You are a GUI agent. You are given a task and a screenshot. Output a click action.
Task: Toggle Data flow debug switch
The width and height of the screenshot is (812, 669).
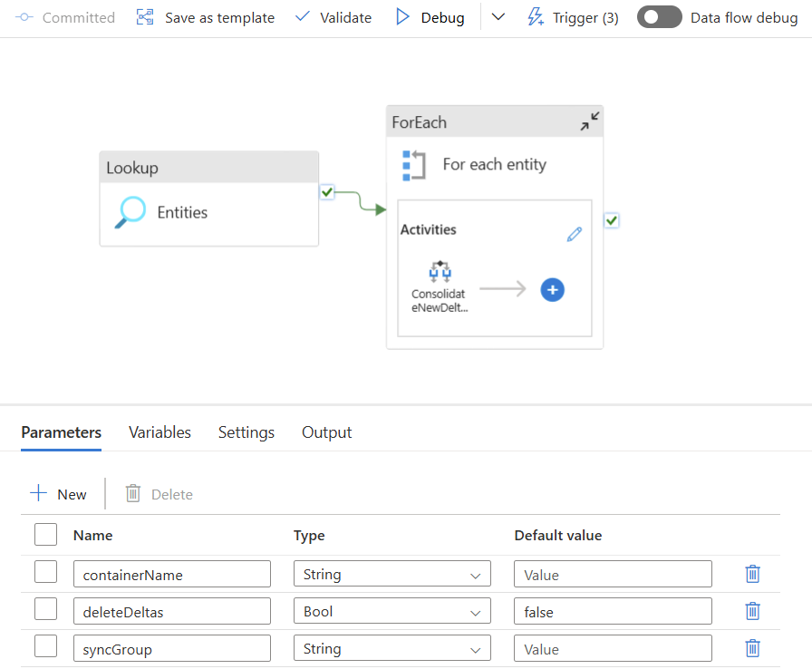[x=659, y=17]
